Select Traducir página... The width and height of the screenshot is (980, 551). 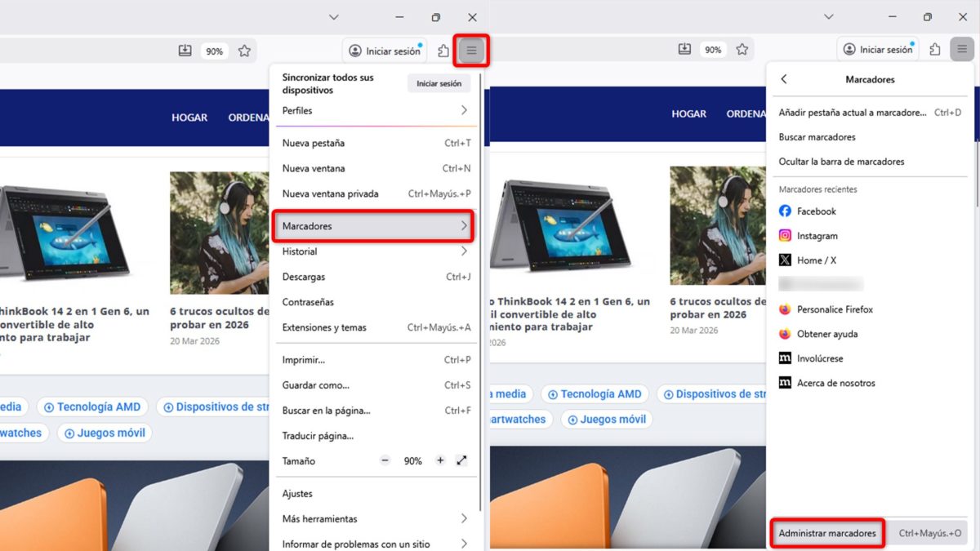376,435
